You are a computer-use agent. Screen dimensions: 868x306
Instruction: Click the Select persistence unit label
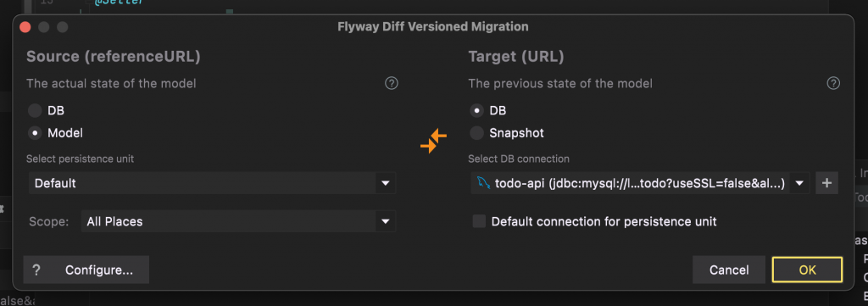click(x=81, y=159)
